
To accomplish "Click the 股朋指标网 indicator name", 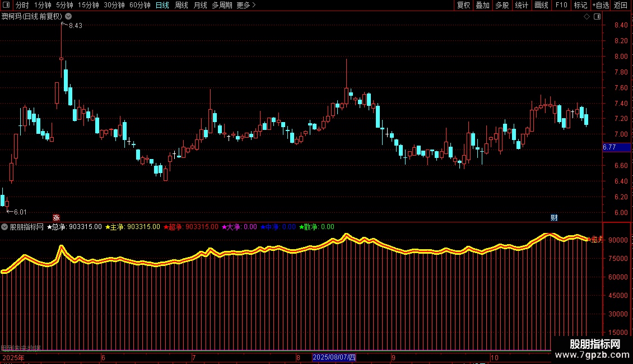I will (27, 227).
